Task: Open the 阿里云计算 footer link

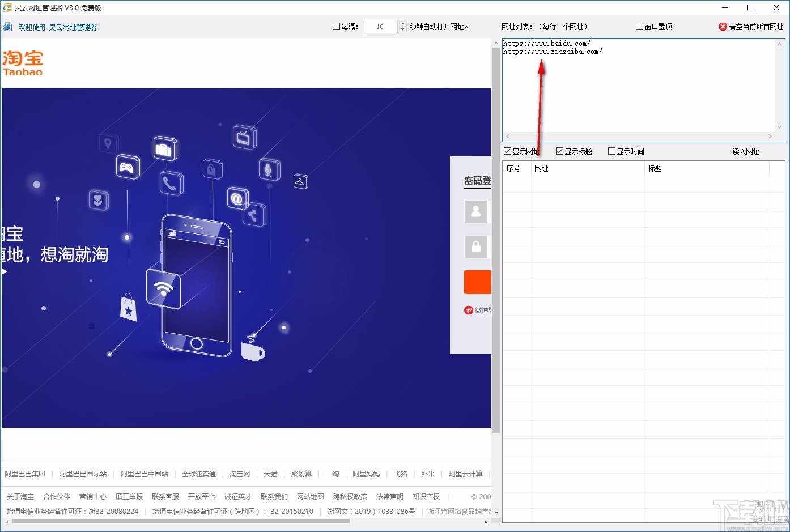Action: click(x=466, y=474)
